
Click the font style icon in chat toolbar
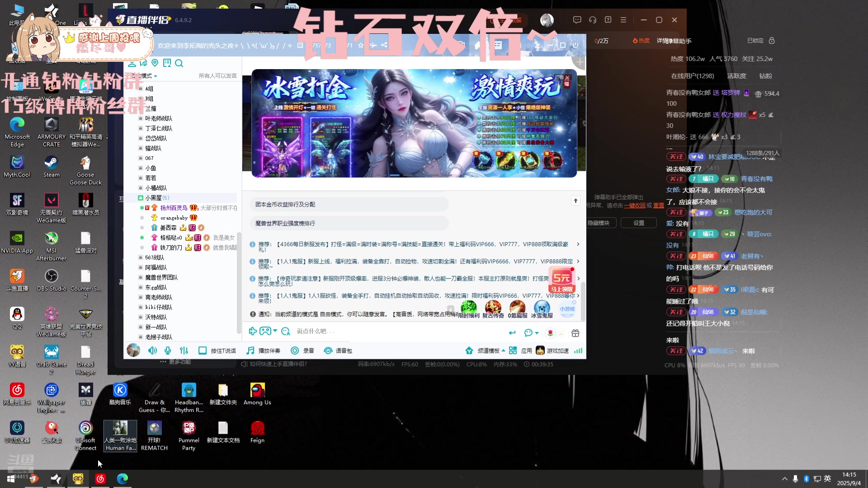tap(285, 331)
